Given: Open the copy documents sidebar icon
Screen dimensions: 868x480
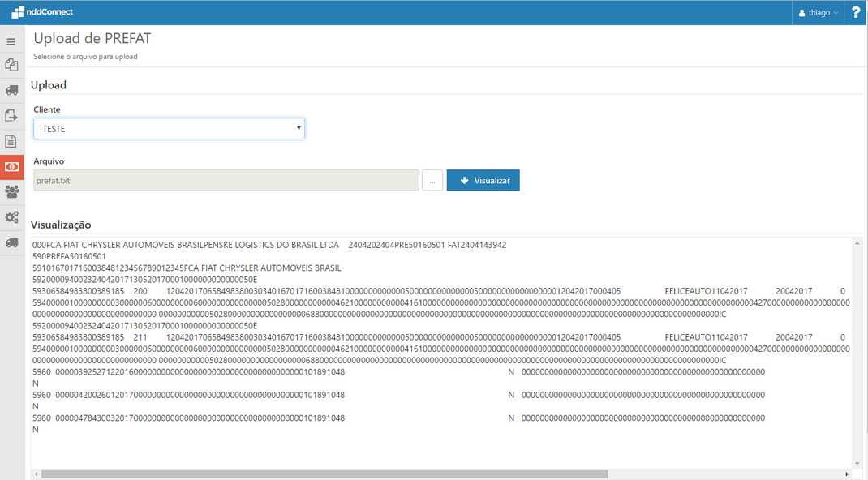Looking at the screenshot, I should coord(11,65).
